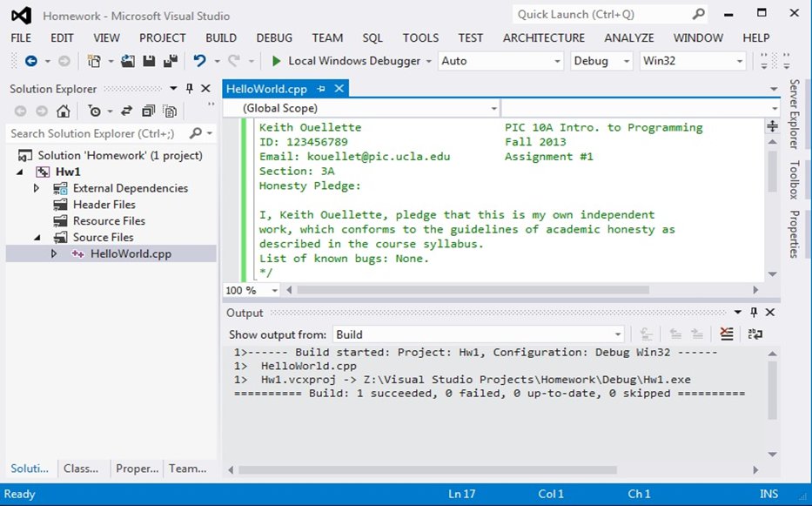Click the Output horizontal scrollbar
This screenshot has width=812, height=506.
pyautogui.click(x=427, y=470)
